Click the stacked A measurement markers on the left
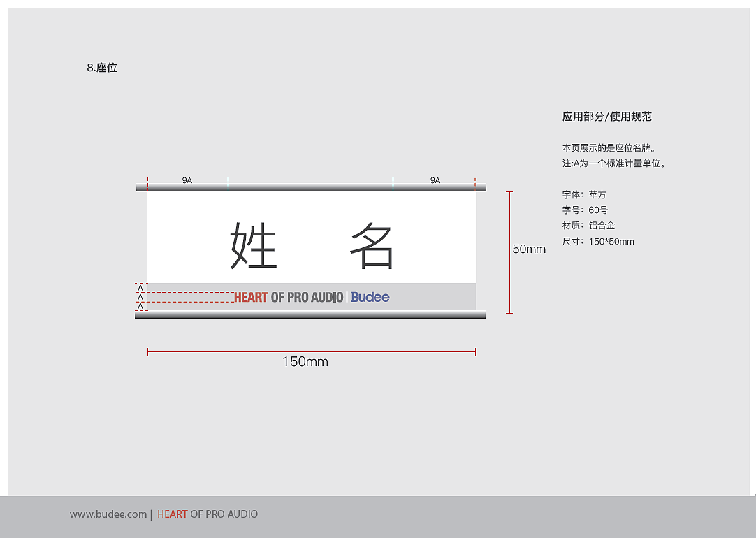This screenshot has width=756, height=538. (140, 297)
